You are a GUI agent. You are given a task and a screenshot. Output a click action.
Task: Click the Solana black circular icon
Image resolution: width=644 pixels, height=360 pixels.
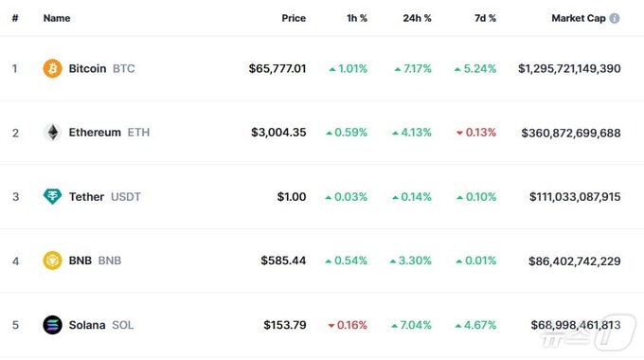53,325
